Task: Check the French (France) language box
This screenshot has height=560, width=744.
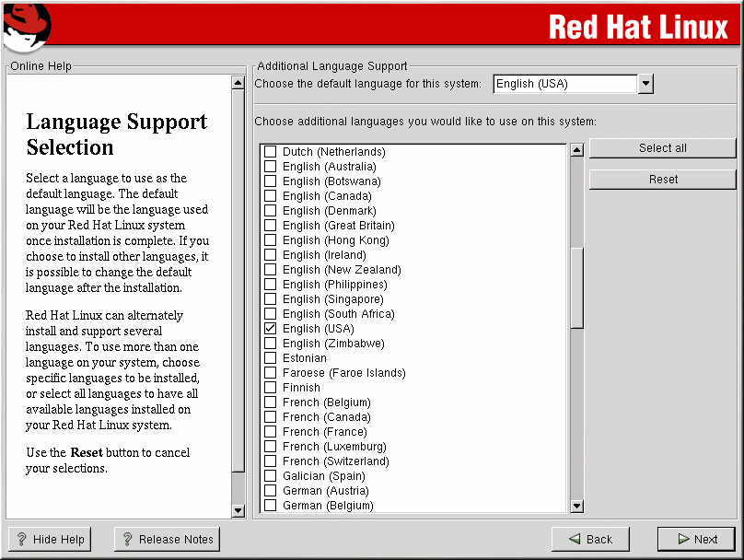Action: 271,432
